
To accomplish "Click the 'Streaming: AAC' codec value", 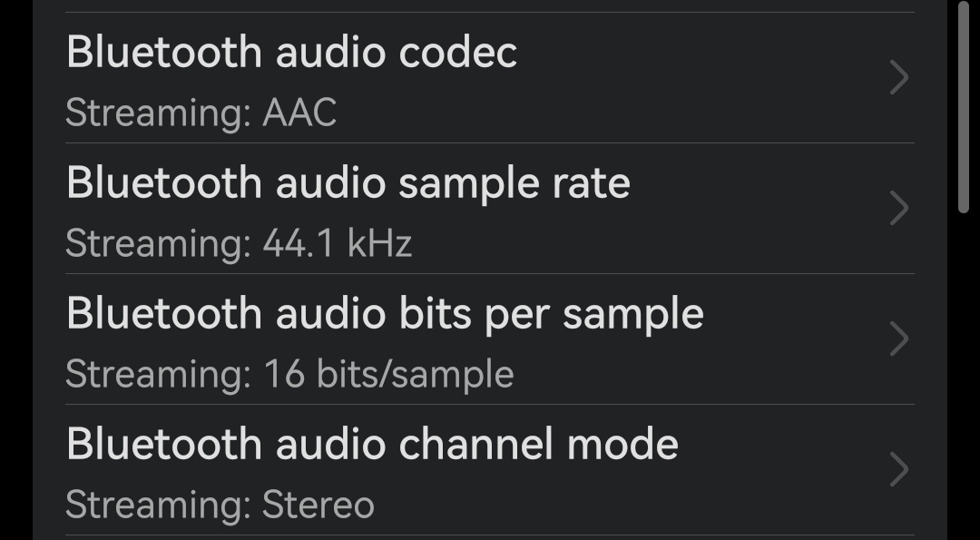I will click(x=201, y=113).
